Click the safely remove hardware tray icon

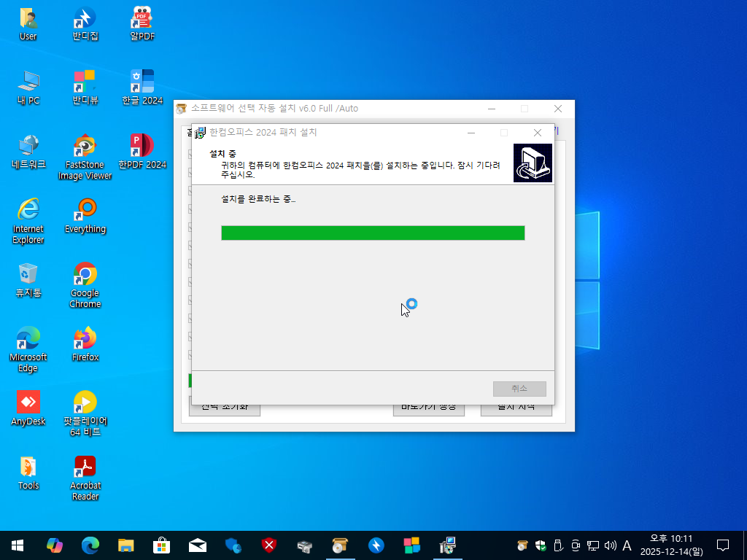pyautogui.click(x=558, y=545)
